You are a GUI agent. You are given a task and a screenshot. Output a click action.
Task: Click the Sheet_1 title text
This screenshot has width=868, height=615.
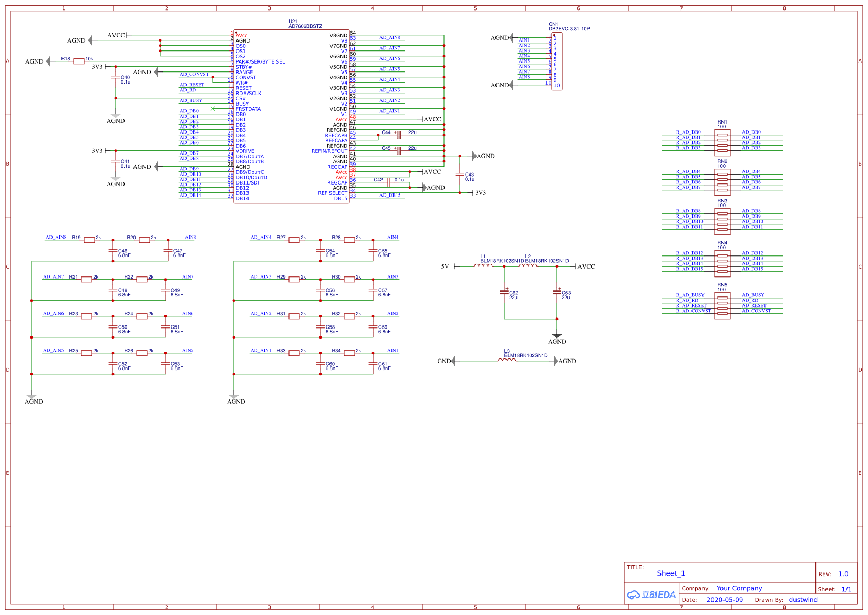[670, 573]
